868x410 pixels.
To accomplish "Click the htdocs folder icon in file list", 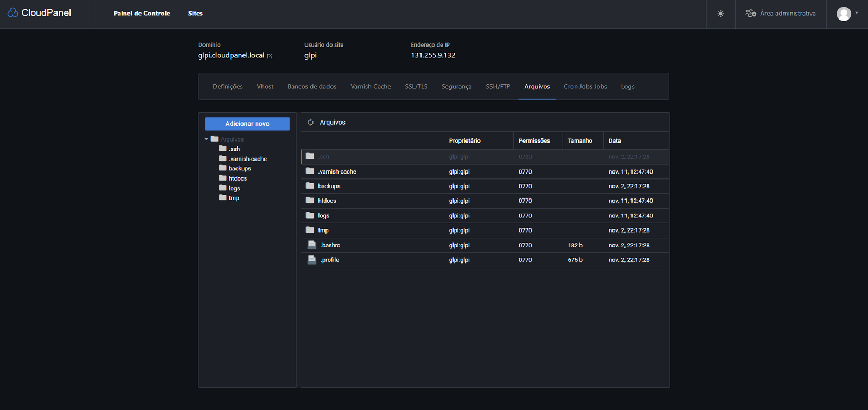I will (310, 201).
